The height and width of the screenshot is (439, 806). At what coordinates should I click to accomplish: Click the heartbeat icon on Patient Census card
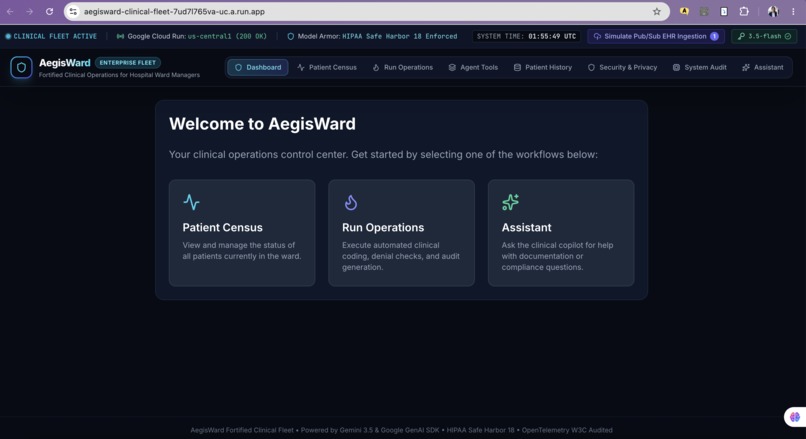pyautogui.click(x=191, y=202)
